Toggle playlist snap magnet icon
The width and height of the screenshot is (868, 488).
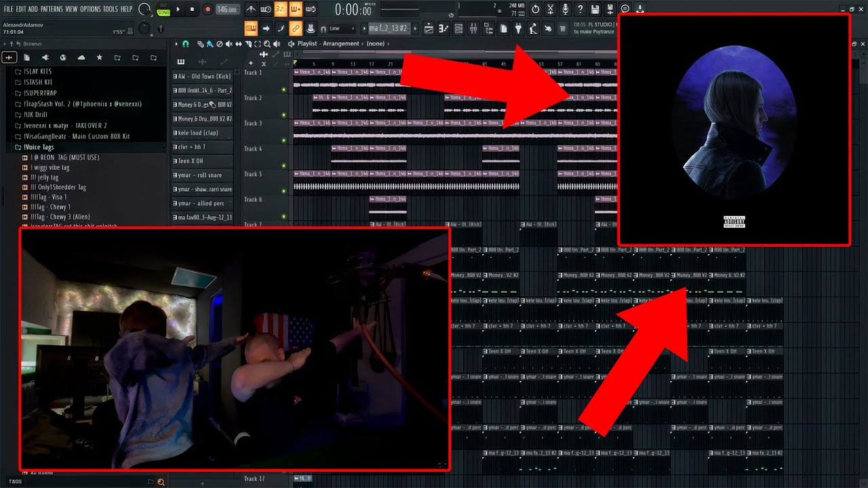click(186, 43)
